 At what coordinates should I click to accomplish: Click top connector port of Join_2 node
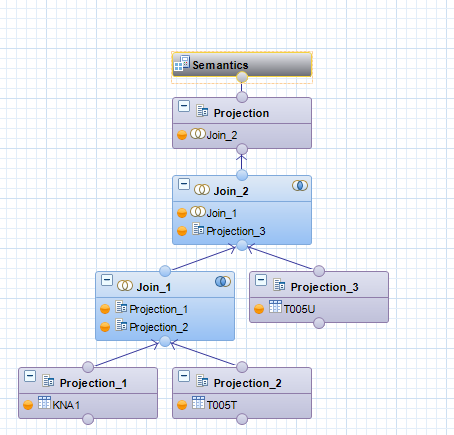pyautogui.click(x=242, y=175)
